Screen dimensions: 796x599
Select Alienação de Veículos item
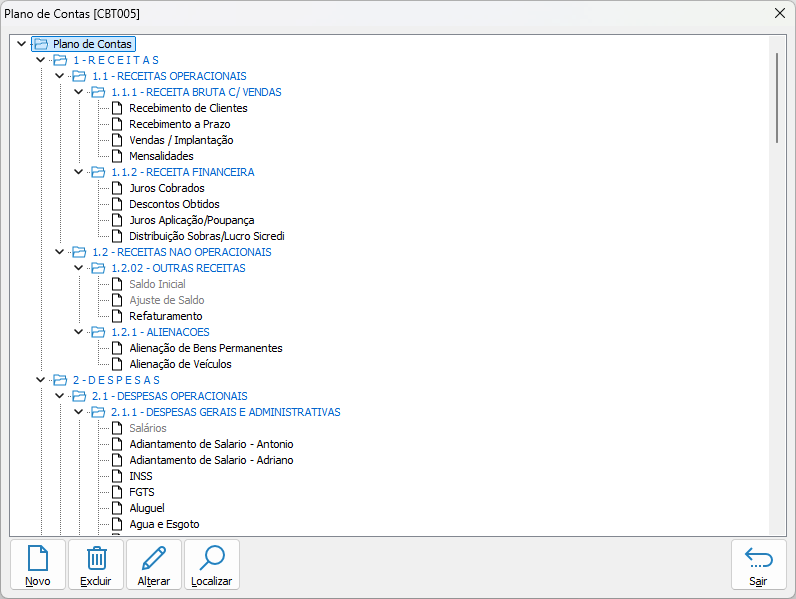click(x=180, y=364)
